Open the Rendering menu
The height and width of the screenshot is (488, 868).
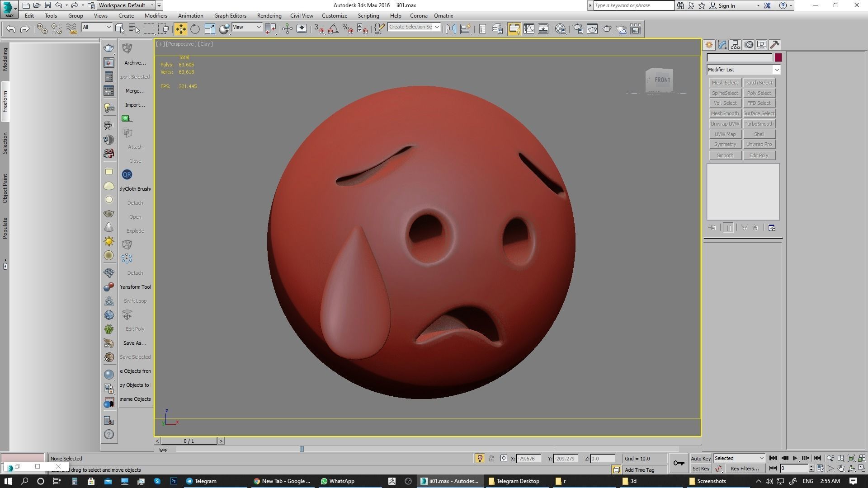269,16
